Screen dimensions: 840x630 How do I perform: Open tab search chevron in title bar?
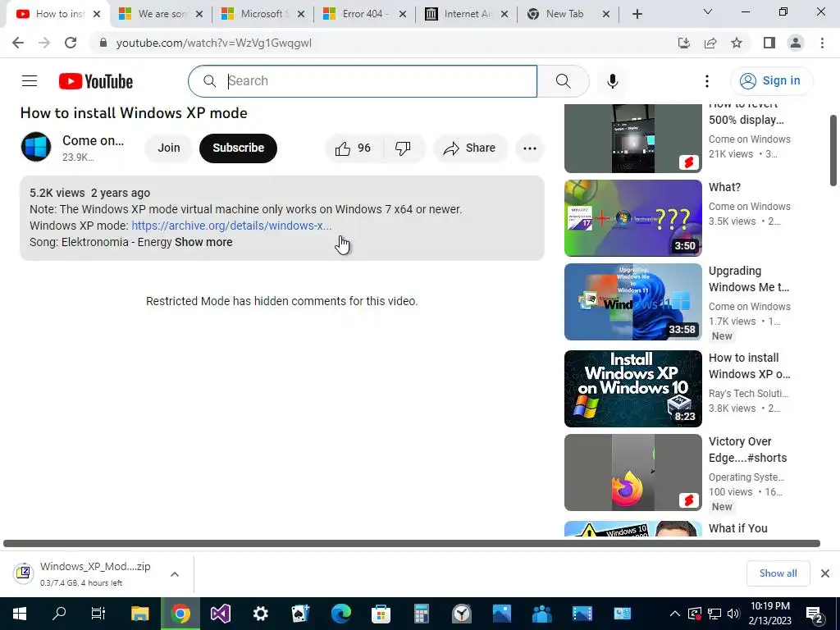pyautogui.click(x=708, y=11)
